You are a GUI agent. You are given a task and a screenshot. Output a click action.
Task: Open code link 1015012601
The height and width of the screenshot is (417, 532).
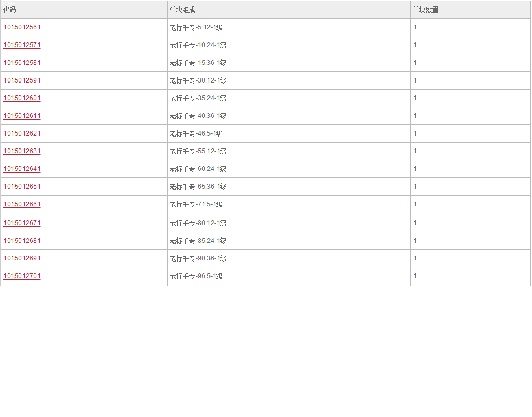[x=22, y=98]
